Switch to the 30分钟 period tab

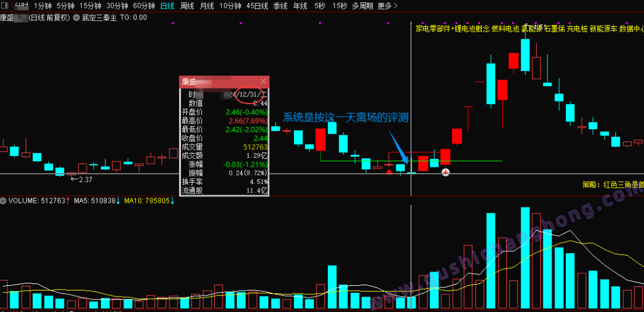117,6
